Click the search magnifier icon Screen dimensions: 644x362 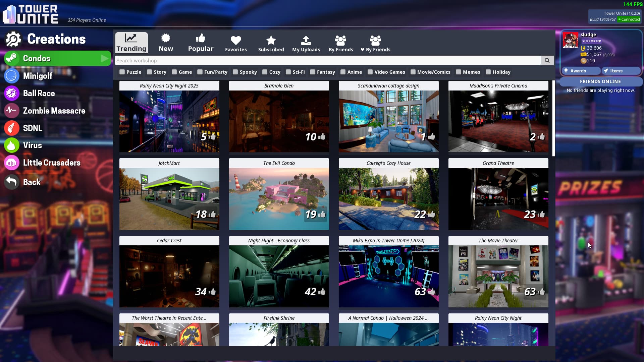pos(547,60)
